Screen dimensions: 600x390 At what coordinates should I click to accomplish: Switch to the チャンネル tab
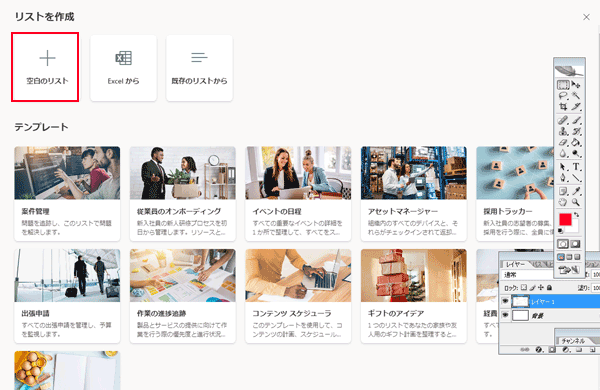pyautogui.click(x=573, y=341)
